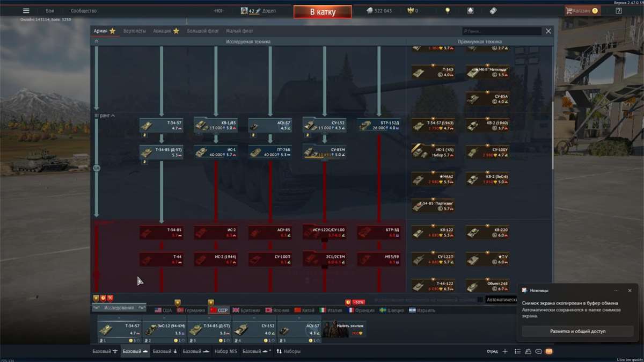The image size is (644, 362).
Task: Select premium Т-34-85 'Партизан' card
Action: click(x=433, y=205)
